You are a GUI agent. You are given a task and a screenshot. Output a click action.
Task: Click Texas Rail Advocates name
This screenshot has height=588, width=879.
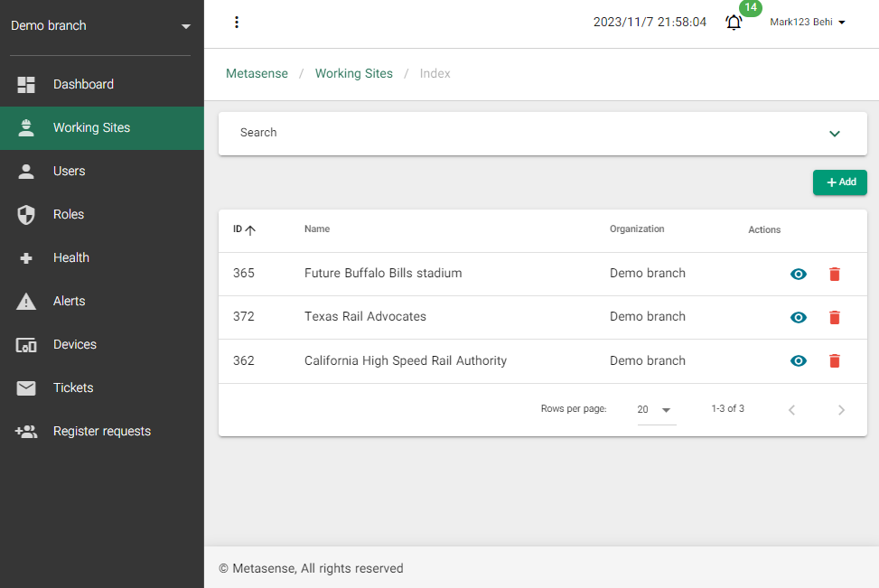[365, 317]
